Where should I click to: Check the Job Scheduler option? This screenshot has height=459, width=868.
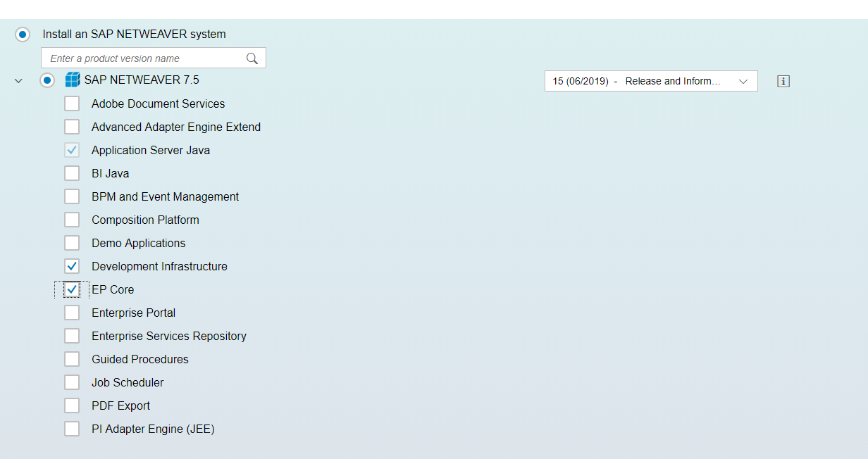click(72, 382)
